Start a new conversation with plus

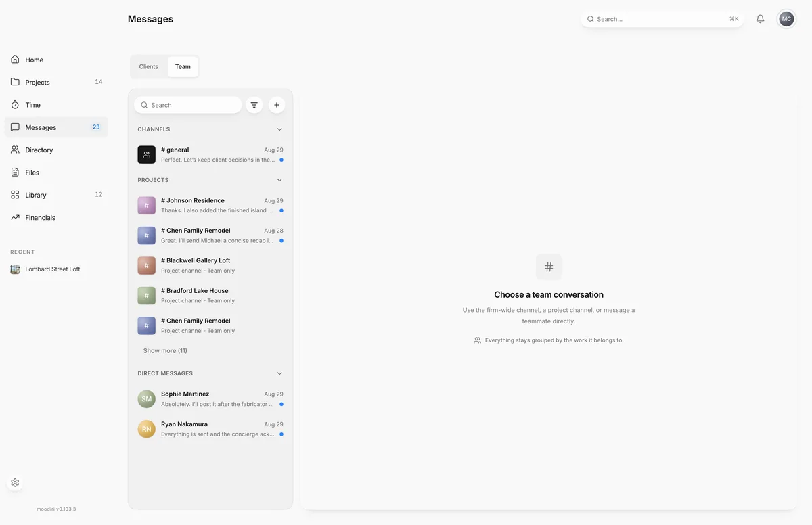click(277, 105)
